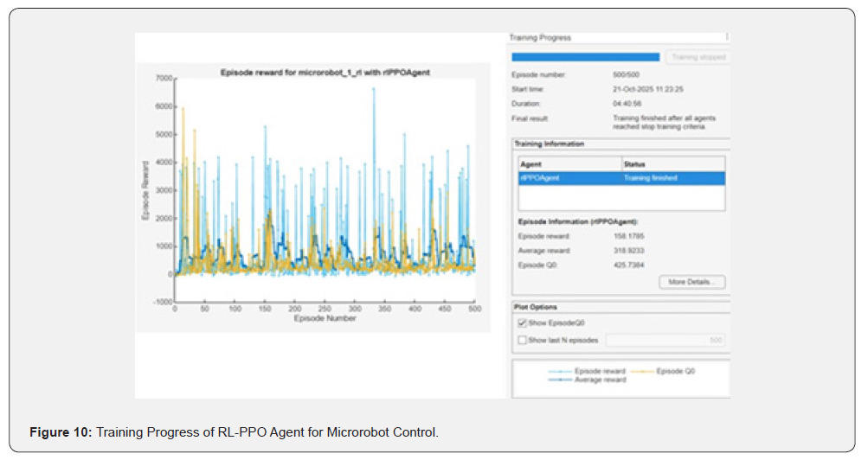This screenshot has width=868, height=460.
Task: Click the Training stopped button
Action: tap(698, 57)
